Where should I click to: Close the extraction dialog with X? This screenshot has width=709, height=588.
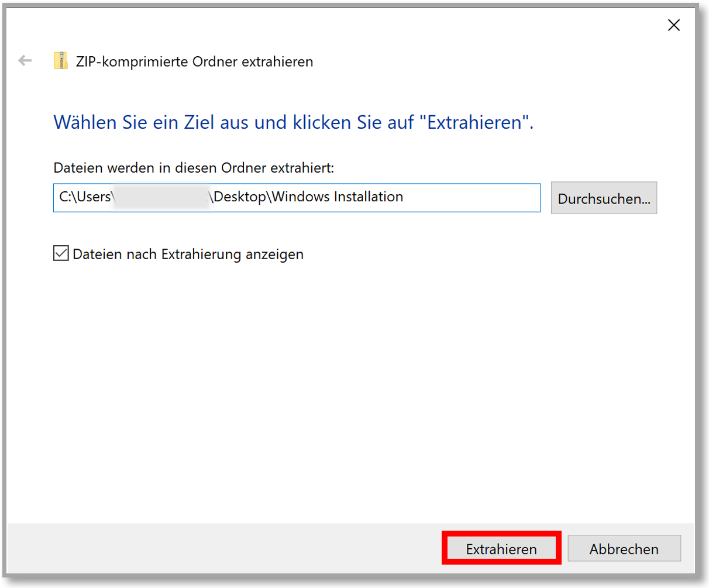tap(674, 25)
